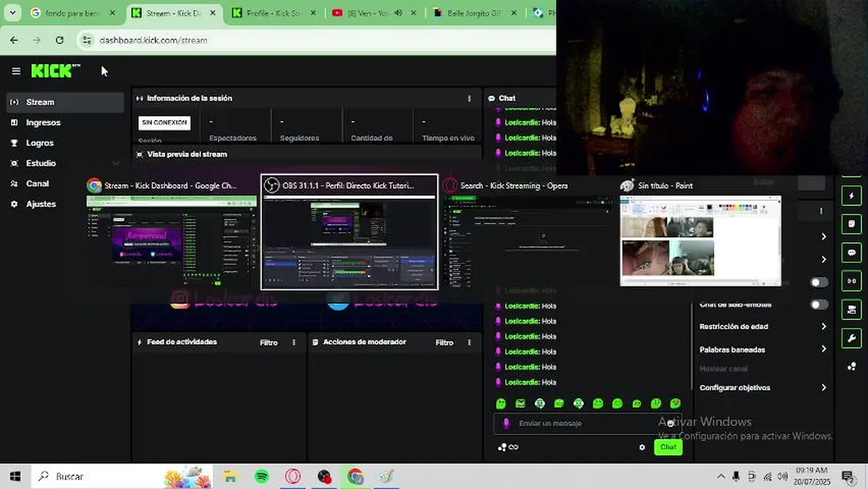Open File Explorer from the taskbar
Viewport: 868px width, 489px height.
point(230,477)
